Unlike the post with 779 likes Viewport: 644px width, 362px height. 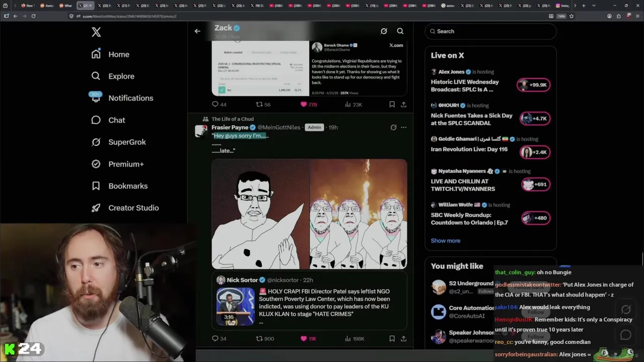(x=308, y=105)
